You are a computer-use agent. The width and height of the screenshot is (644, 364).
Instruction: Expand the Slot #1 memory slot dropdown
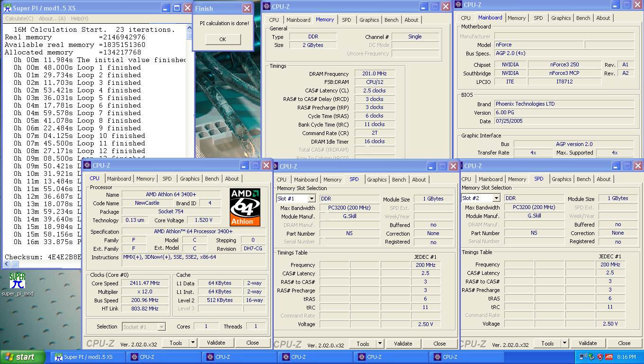[312, 199]
